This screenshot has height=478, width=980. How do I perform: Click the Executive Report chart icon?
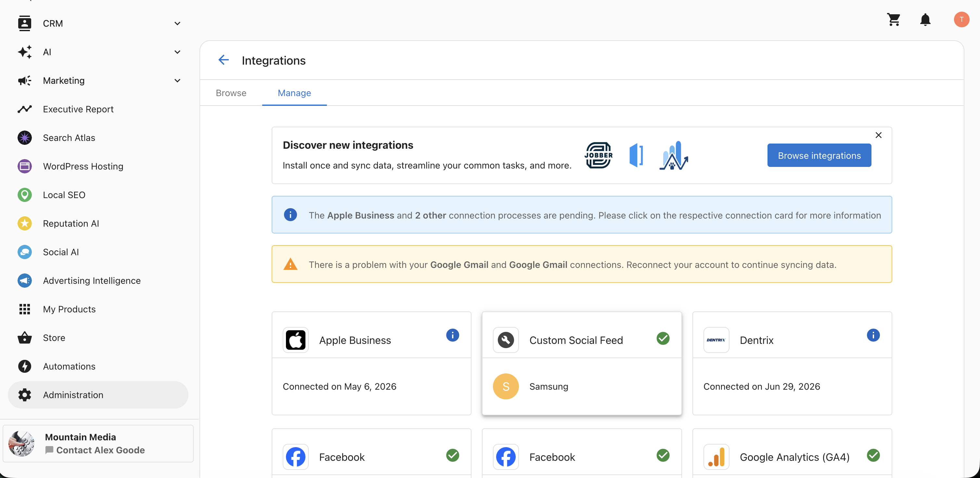click(x=25, y=109)
